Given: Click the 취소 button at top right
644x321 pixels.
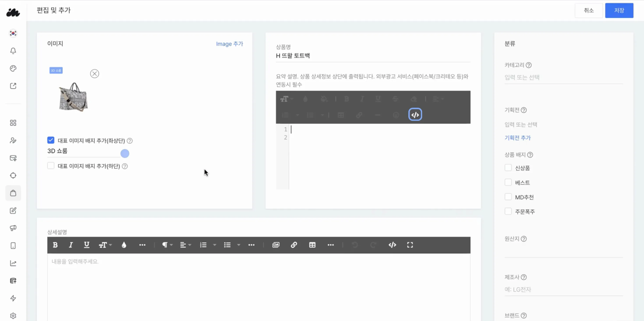Looking at the screenshot, I should point(589,10).
